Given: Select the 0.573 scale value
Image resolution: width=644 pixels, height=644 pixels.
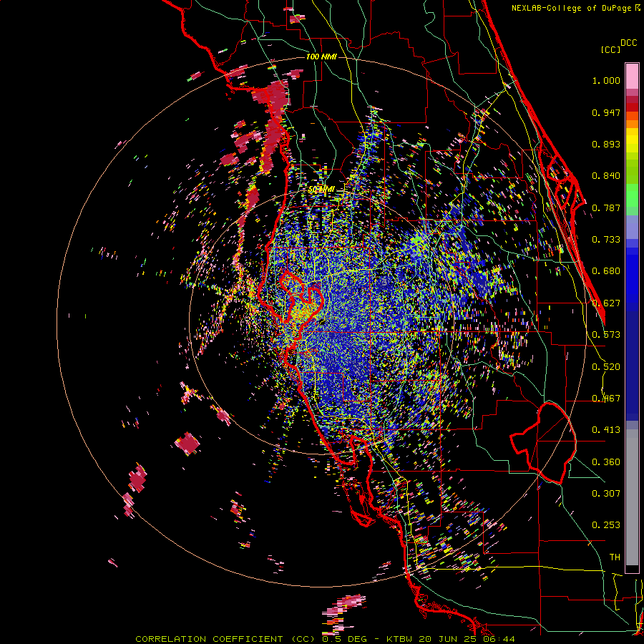Looking at the screenshot, I should (x=606, y=335).
